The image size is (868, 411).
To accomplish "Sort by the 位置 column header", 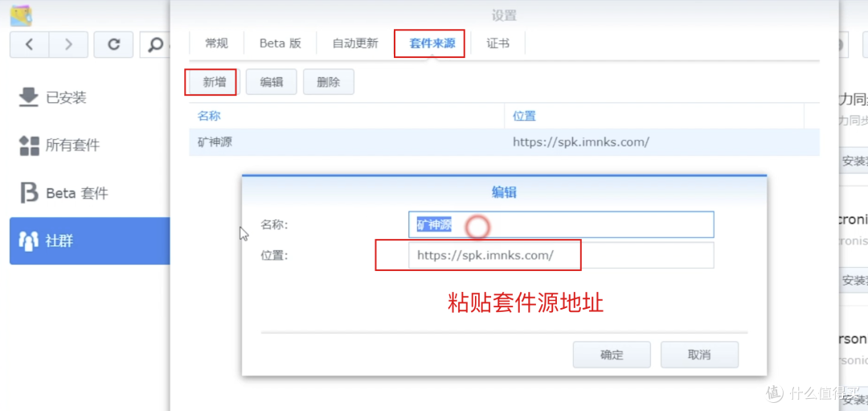I will (x=653, y=117).
